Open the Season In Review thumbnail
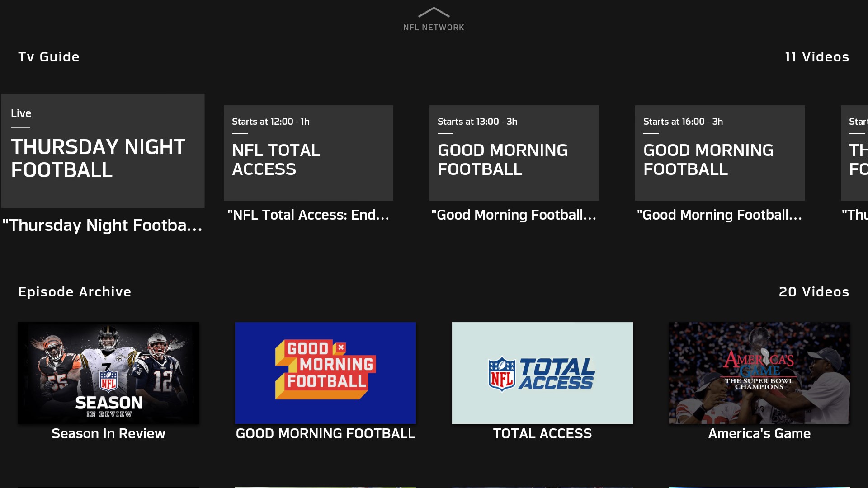Image resolution: width=868 pixels, height=488 pixels. [x=108, y=373]
